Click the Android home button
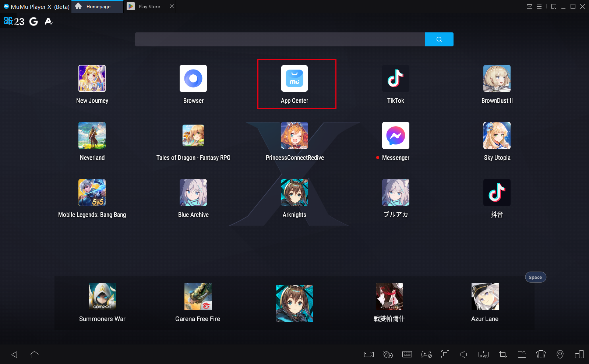The image size is (589, 364). tap(34, 354)
